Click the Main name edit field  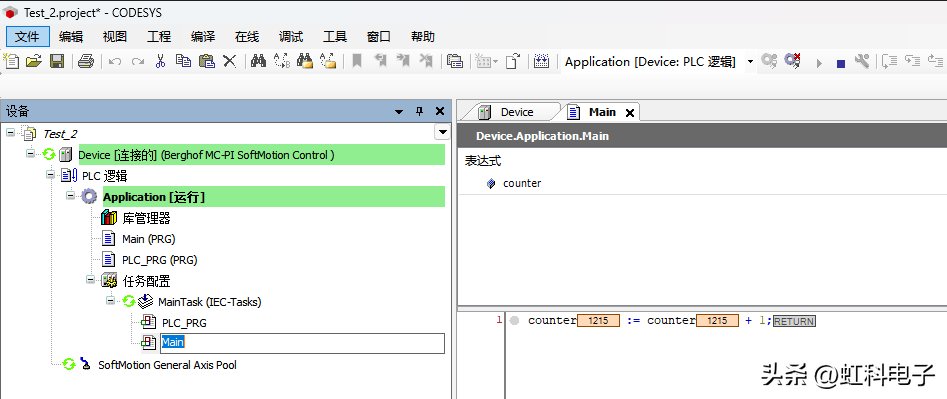(x=302, y=343)
